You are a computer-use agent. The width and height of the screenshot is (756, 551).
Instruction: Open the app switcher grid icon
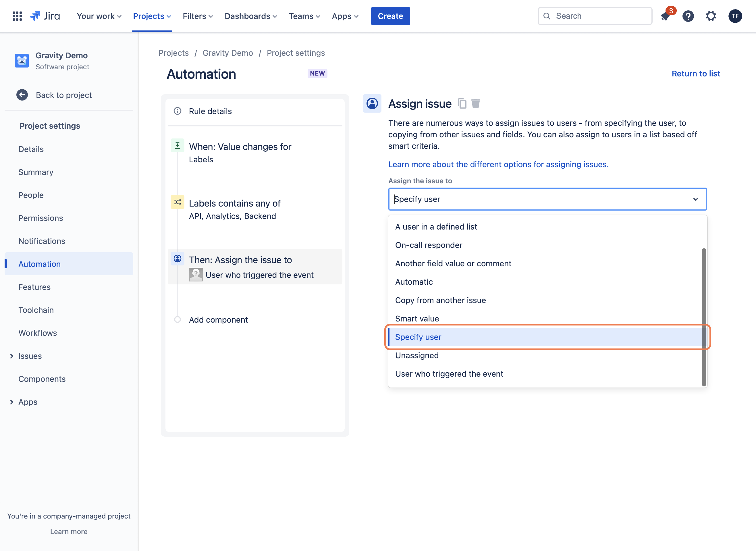(x=17, y=16)
